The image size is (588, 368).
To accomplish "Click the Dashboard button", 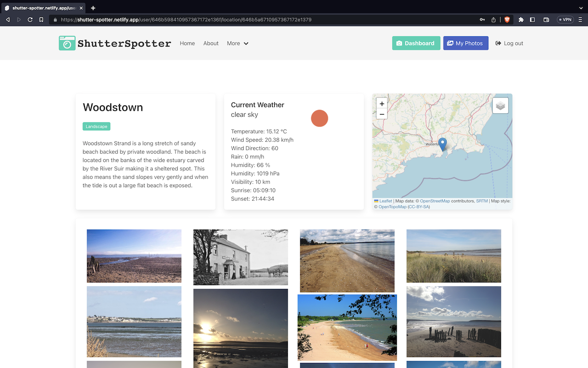I will click(416, 43).
